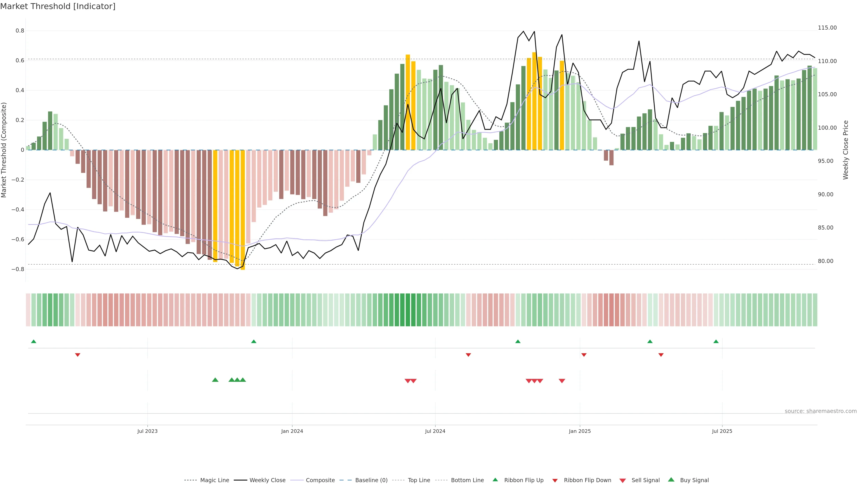
Task: Click the Ribbon Flip Up legend triangle
Action: point(495,480)
